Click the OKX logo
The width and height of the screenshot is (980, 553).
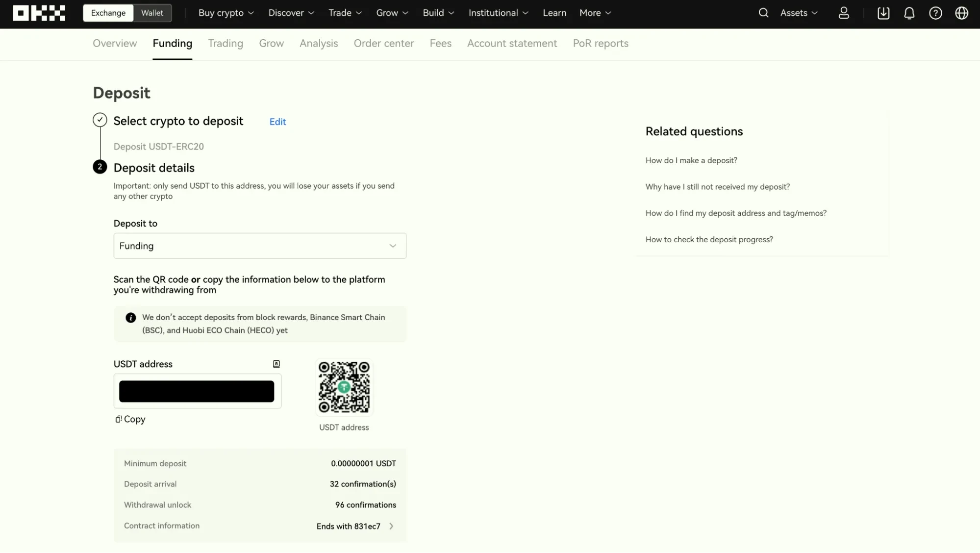pyautogui.click(x=39, y=13)
